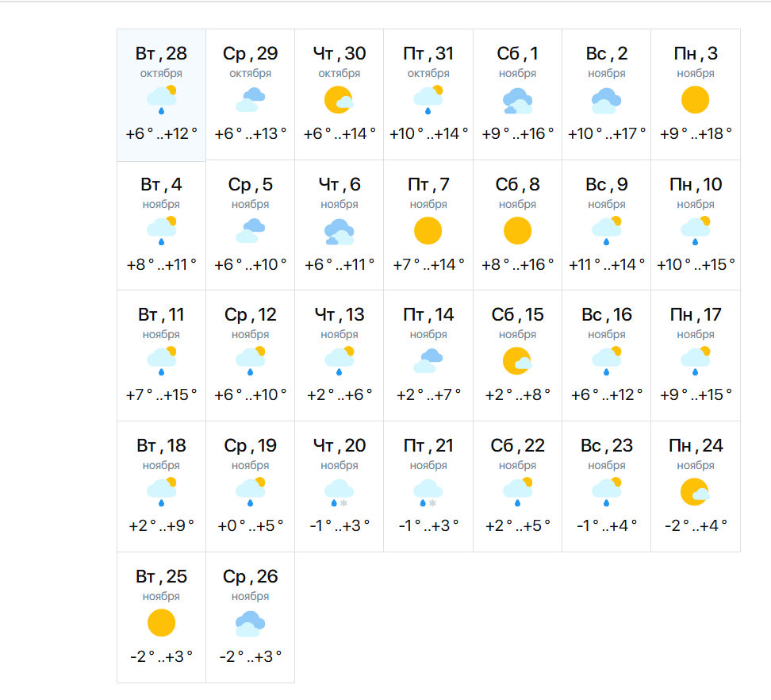Click the cloud icon for Wednesday 26 November
Screen dimensions: 771x700
[251, 624]
